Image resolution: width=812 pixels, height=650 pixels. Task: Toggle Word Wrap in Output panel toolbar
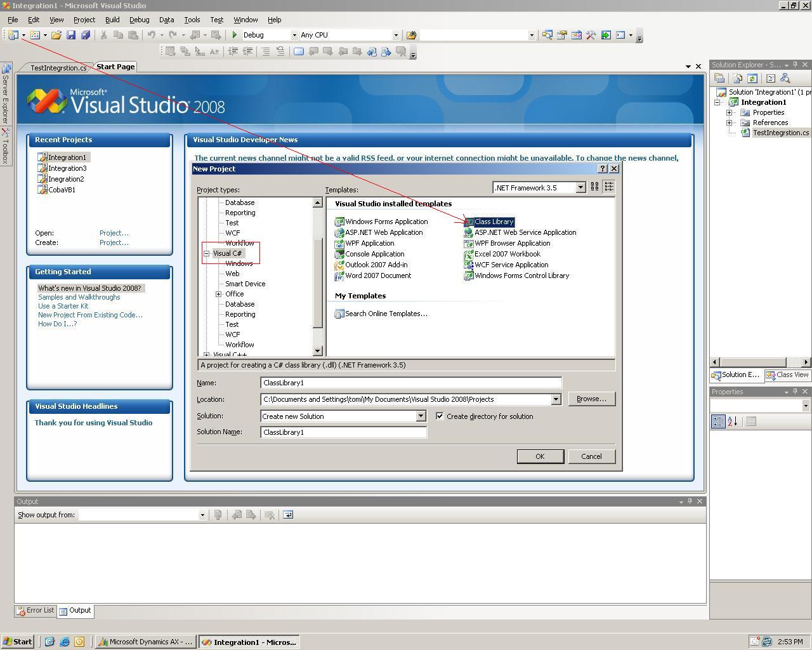287,515
